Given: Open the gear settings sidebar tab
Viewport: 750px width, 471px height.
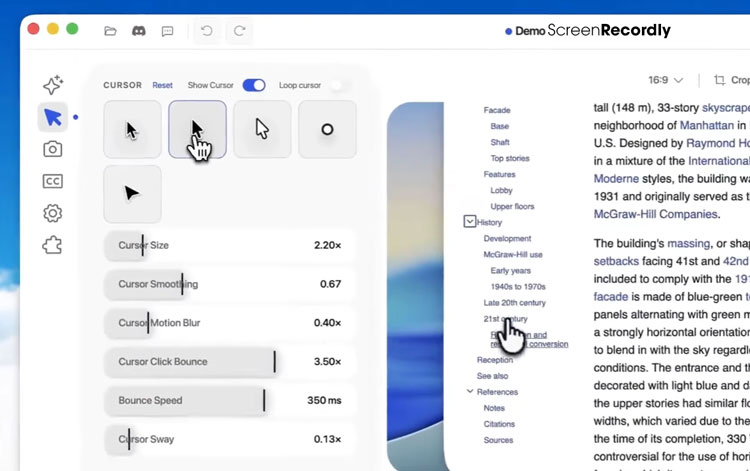Looking at the screenshot, I should [x=53, y=213].
